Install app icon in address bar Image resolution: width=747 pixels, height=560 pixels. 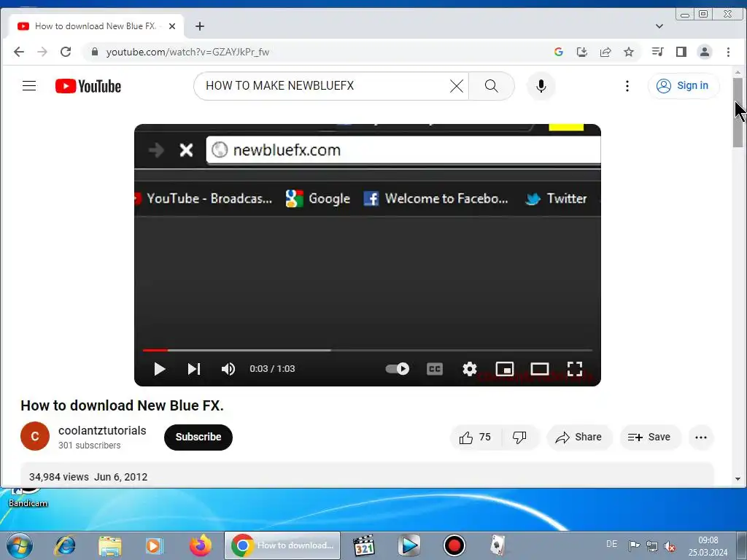(581, 52)
